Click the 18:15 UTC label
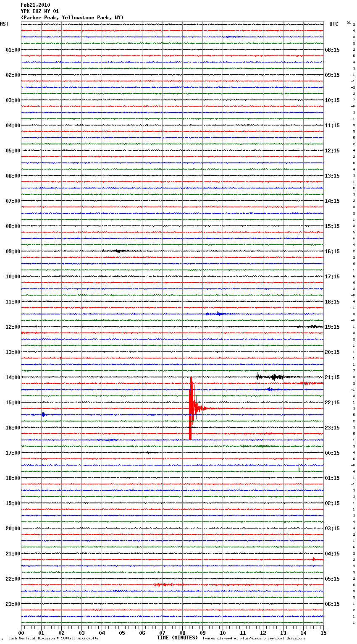Viewport: 357px width, 644px height. point(332,302)
